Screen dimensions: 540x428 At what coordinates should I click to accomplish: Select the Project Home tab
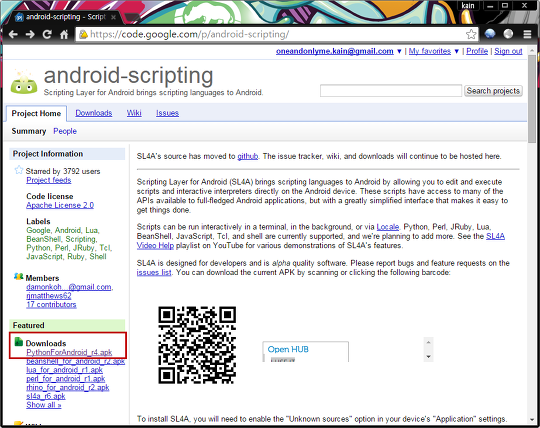pos(36,113)
